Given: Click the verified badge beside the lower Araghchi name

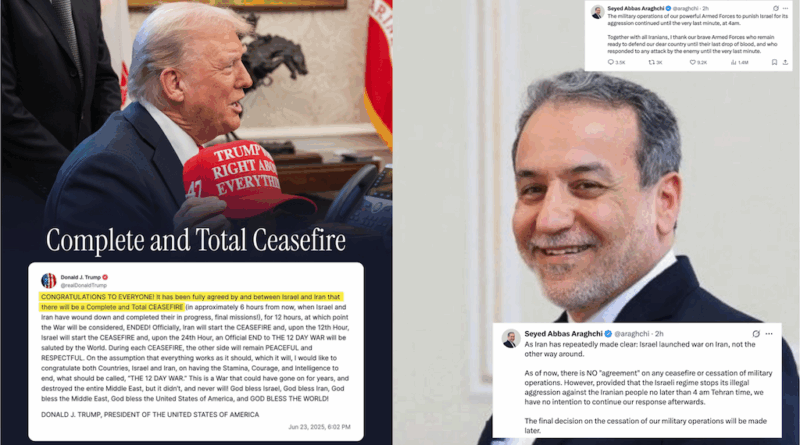Looking at the screenshot, I should (x=608, y=334).
